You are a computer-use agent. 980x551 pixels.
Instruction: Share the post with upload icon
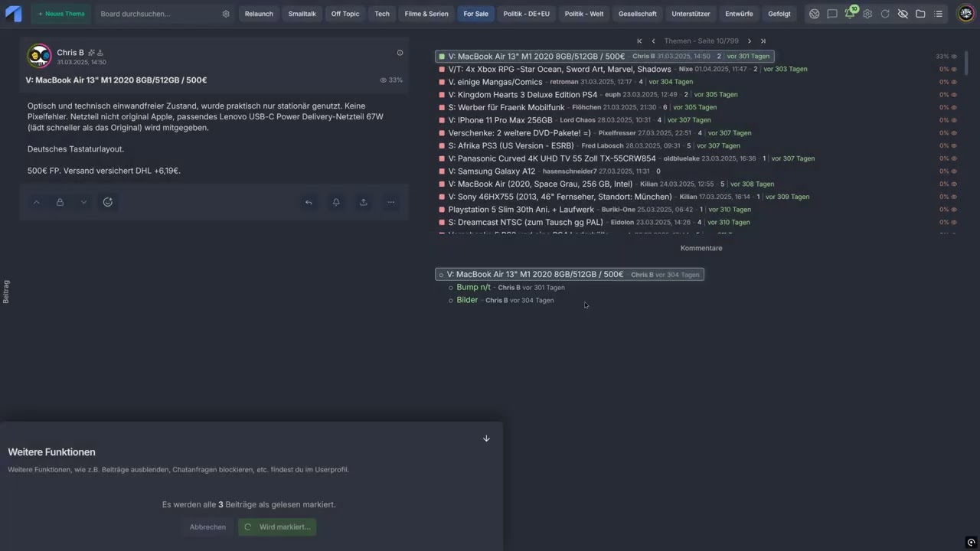point(364,202)
